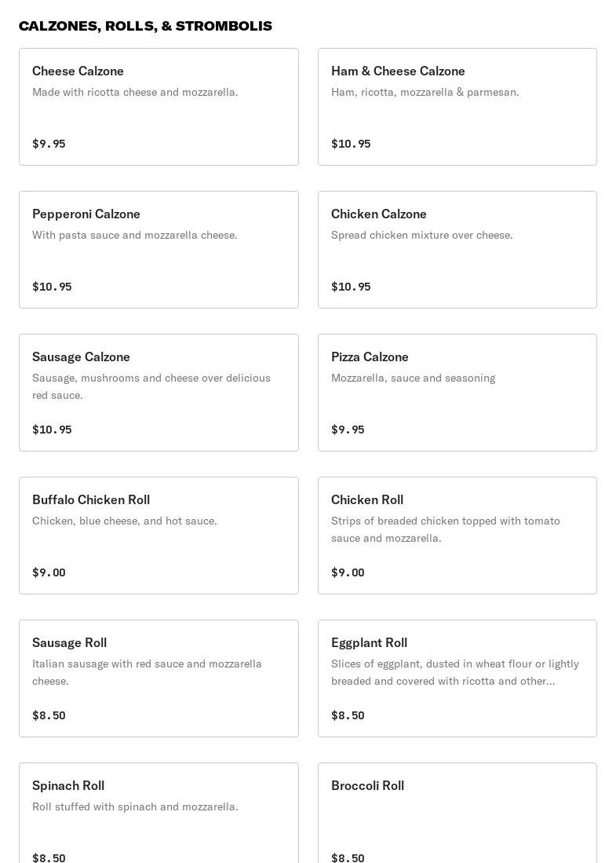This screenshot has width=616, height=863.
Task: Click the Eggplant Roll title
Action: pos(369,642)
